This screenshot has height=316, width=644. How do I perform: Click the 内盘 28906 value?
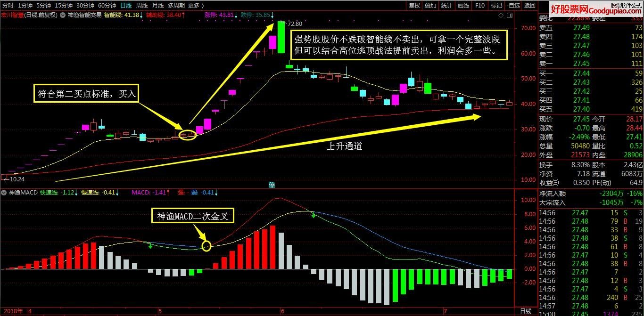[632, 155]
